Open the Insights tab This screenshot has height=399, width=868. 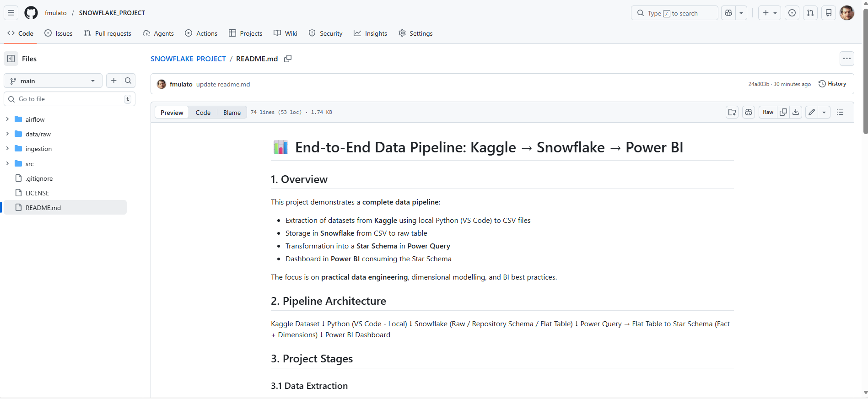(371, 33)
